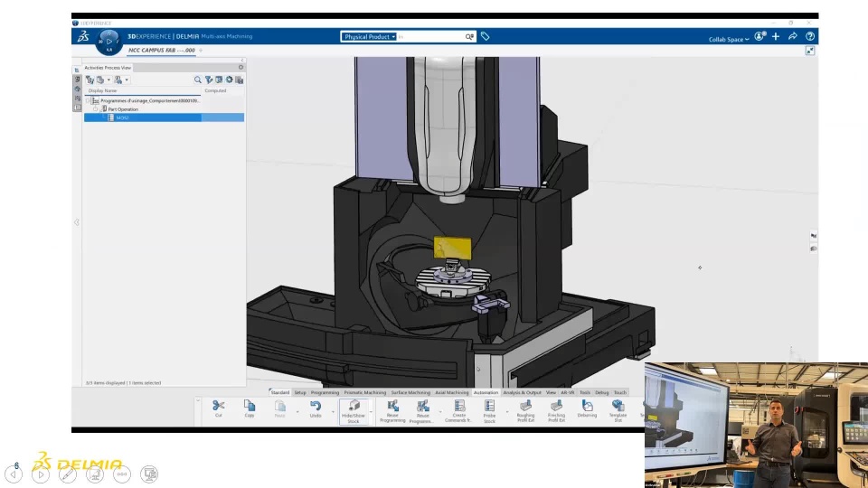The width and height of the screenshot is (868, 488).
Task: Open Activities Process View settings gear
Action: 241,67
